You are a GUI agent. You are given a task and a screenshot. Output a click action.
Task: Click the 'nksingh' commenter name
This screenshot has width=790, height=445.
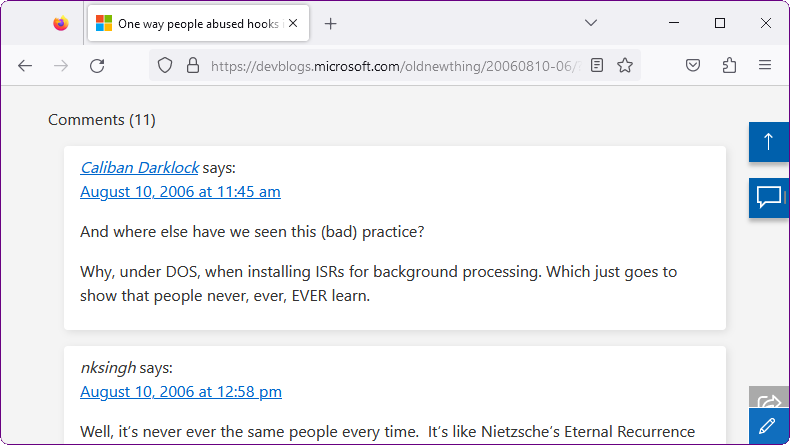point(108,368)
